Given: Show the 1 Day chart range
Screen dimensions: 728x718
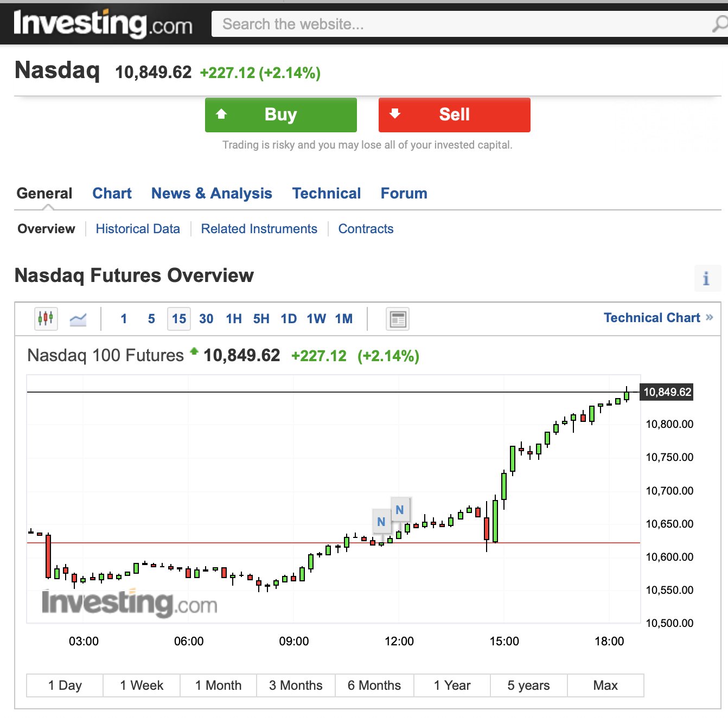Looking at the screenshot, I should 65,685.
